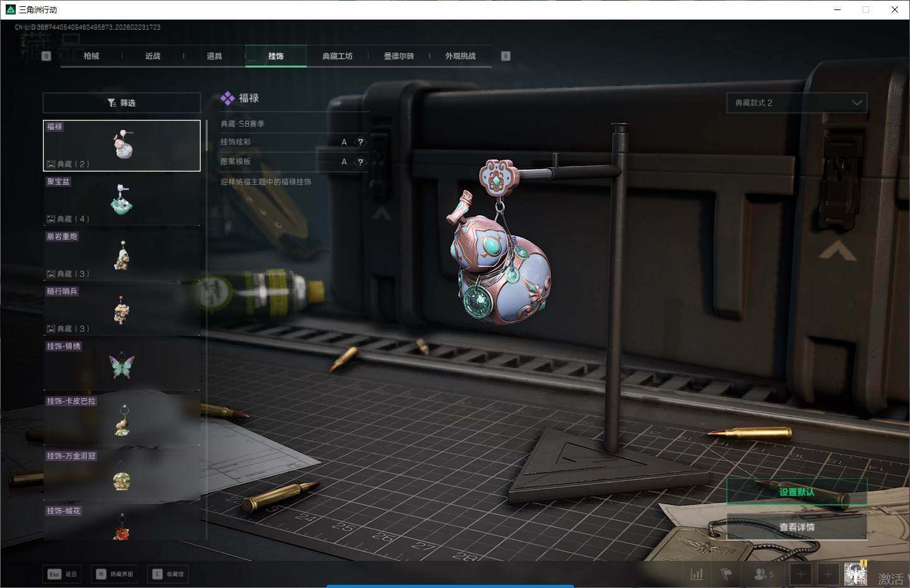Choose the 崩岩重炮 charm entry

(x=122, y=255)
